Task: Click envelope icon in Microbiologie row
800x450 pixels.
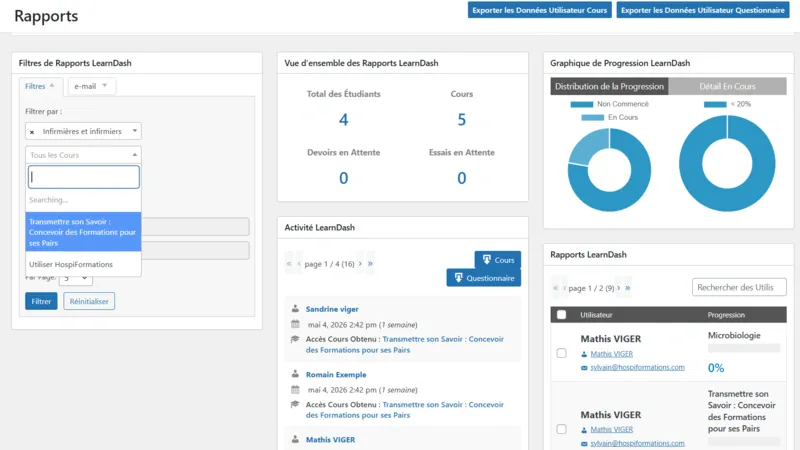Action: coord(584,368)
